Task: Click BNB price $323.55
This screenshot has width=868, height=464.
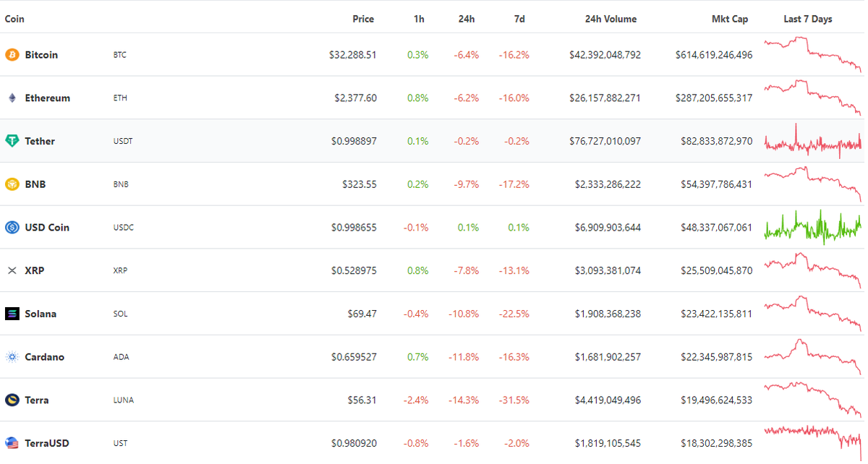Action: (359, 184)
